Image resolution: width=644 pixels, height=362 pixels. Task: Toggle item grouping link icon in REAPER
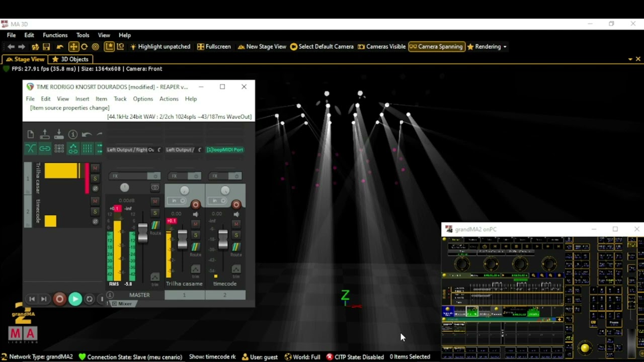click(x=45, y=148)
